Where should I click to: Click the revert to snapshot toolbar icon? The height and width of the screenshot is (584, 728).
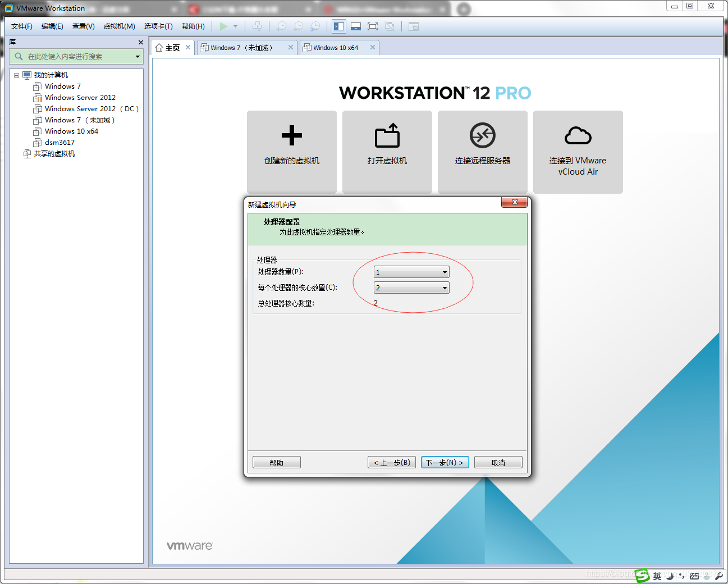pyautogui.click(x=298, y=26)
